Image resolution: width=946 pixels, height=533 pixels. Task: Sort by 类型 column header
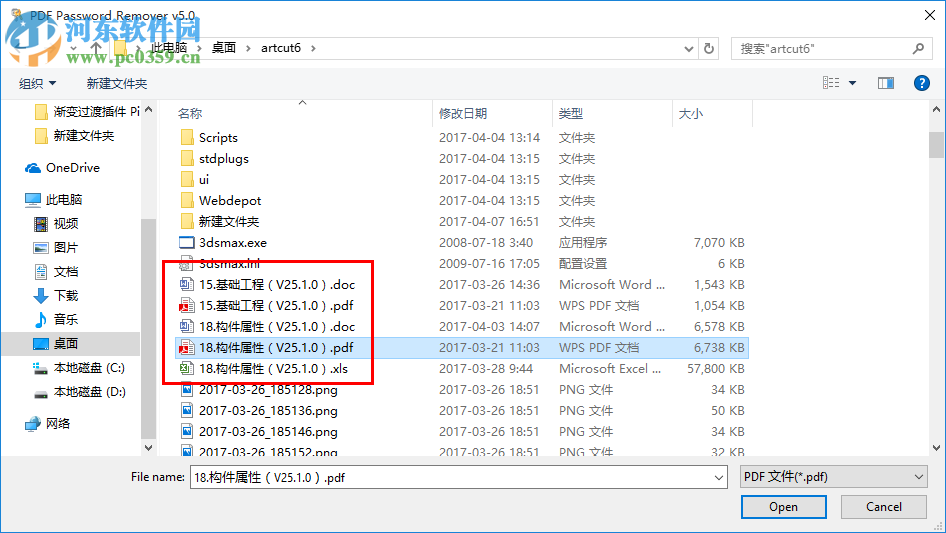(571, 113)
